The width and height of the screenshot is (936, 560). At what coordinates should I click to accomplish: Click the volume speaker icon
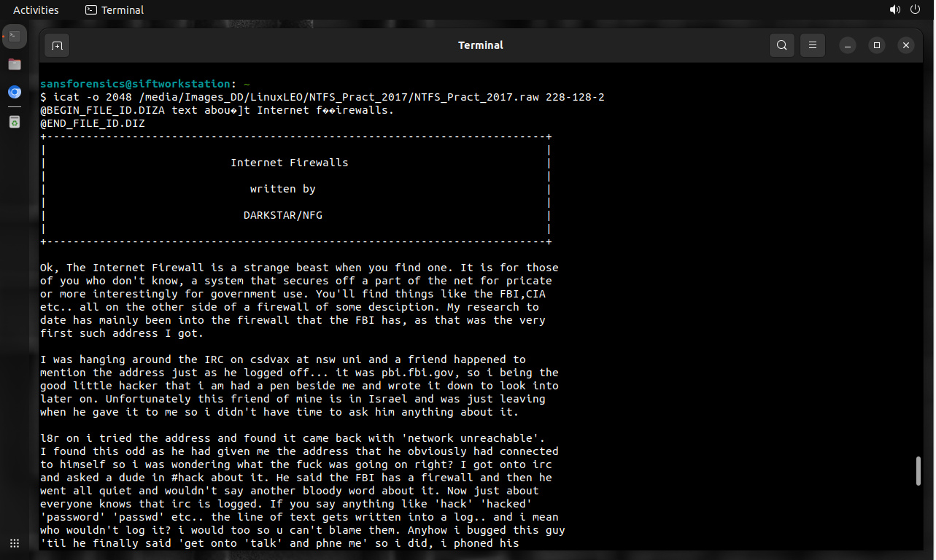point(894,10)
